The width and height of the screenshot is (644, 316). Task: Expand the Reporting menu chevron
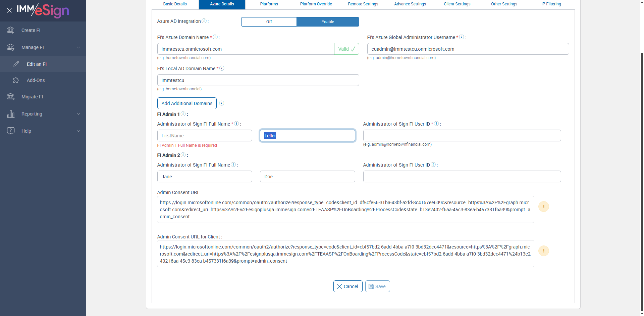pos(78,114)
